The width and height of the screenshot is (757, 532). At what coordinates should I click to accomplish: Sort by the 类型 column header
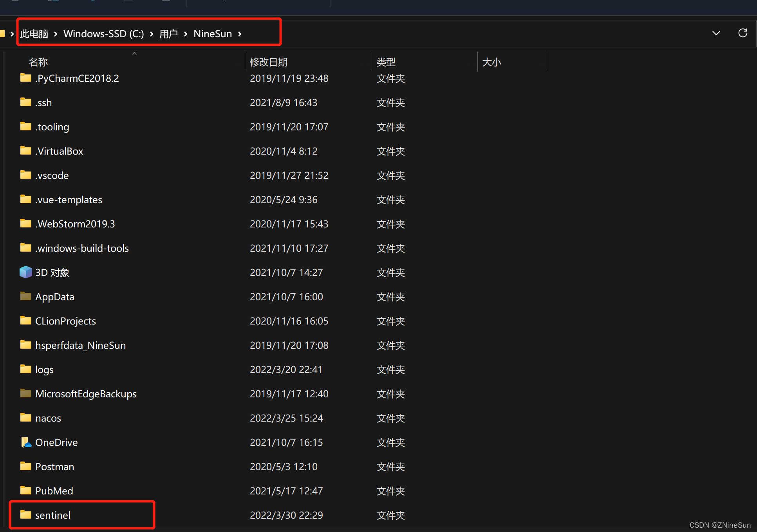386,62
